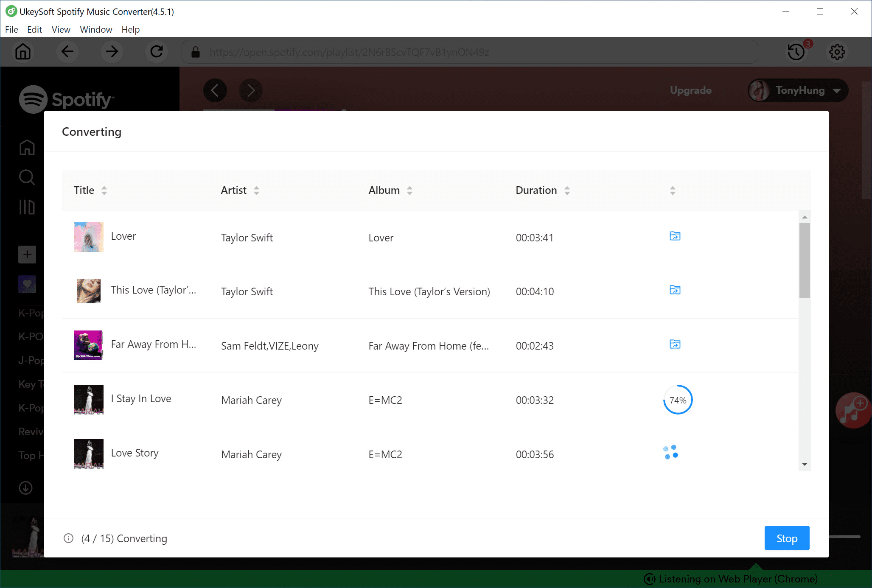Viewport: 872px width, 588px height.
Task: Open the File menu
Action: 11,29
